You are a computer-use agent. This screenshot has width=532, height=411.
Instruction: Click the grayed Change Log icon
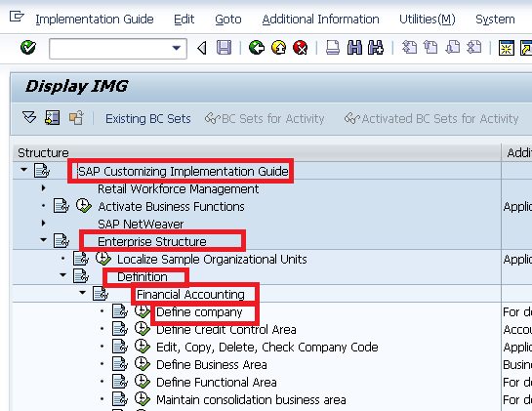point(76,118)
